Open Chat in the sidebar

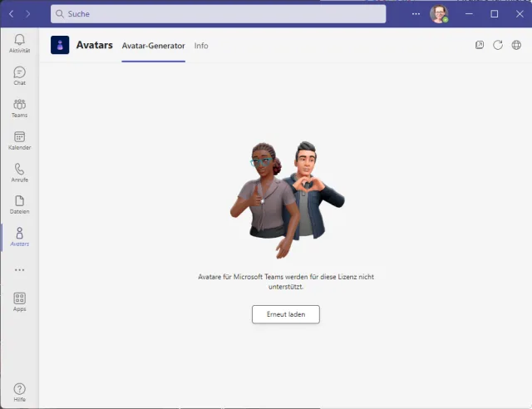pyautogui.click(x=19, y=76)
